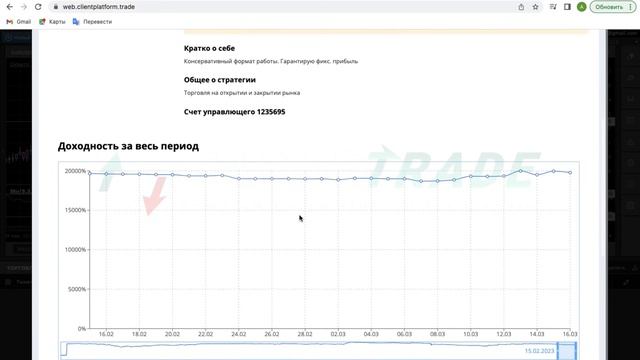
Task: Click the Обновить update button
Action: pos(613,7)
